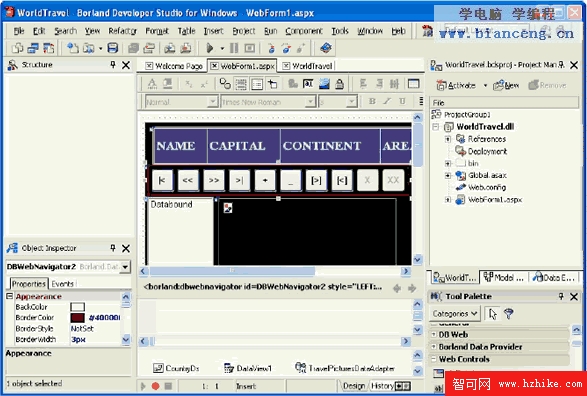The image size is (587, 396).
Task: Click the Tool Palette filter funnel icon
Action: coord(508,313)
